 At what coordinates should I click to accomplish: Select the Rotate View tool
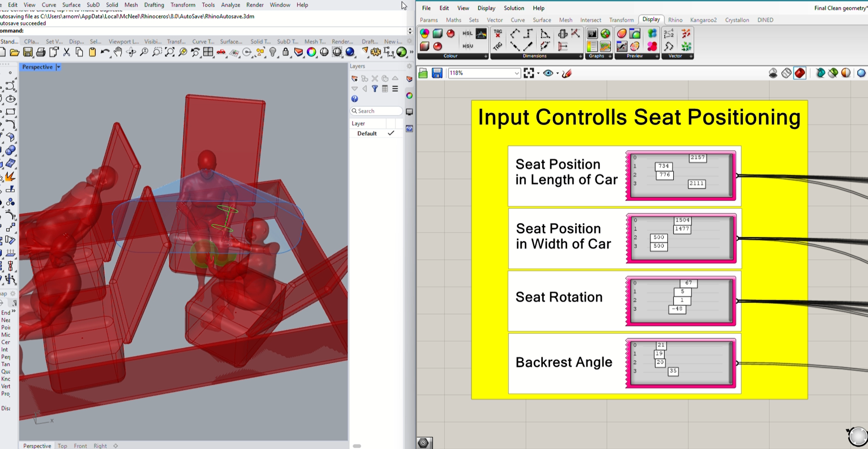point(131,52)
